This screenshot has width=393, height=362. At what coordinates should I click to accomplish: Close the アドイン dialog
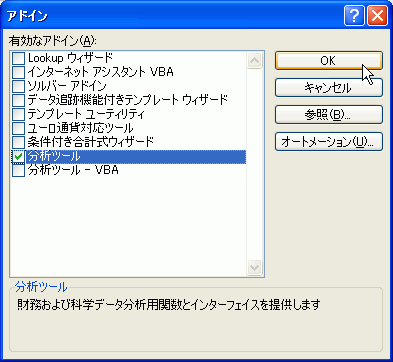[x=377, y=16]
